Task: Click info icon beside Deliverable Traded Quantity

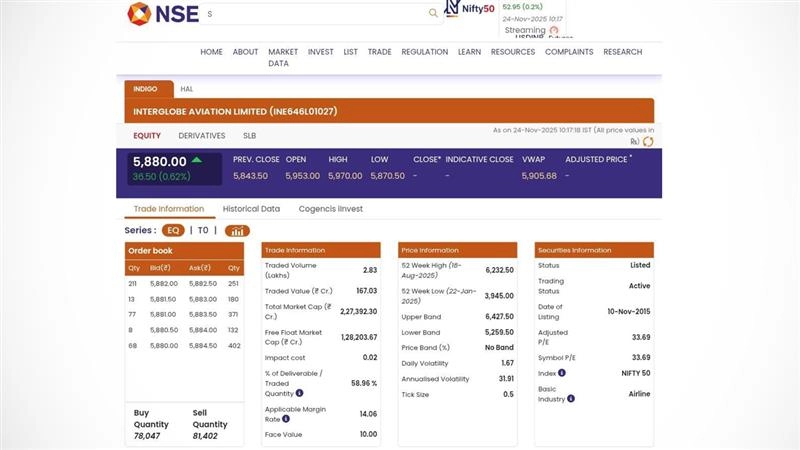Action: click(299, 393)
